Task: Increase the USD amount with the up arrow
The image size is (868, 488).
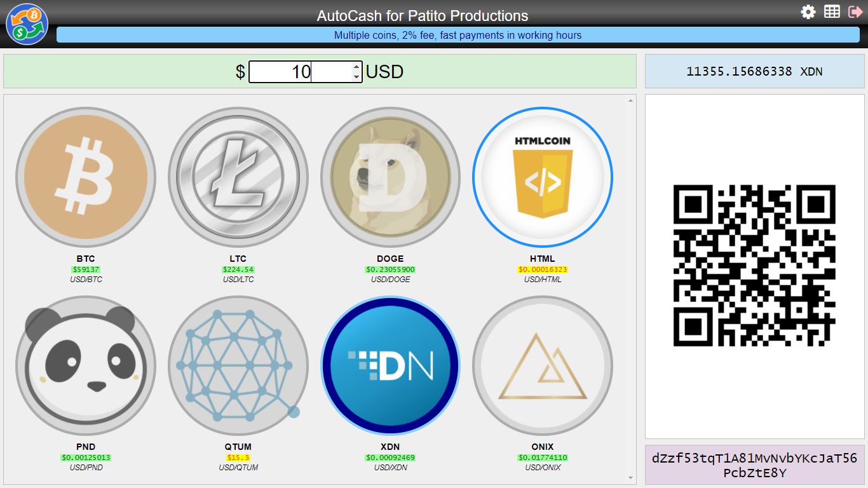Action: point(357,66)
